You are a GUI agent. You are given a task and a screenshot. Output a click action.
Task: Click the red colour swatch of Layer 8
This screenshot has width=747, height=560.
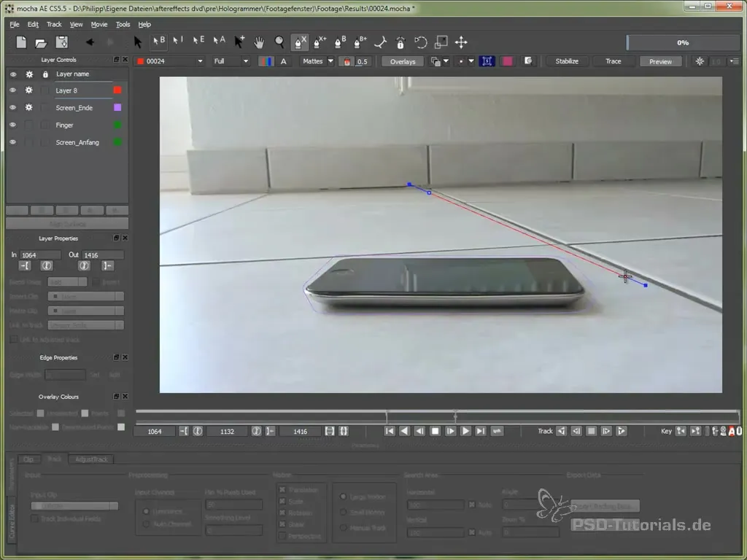pos(117,90)
